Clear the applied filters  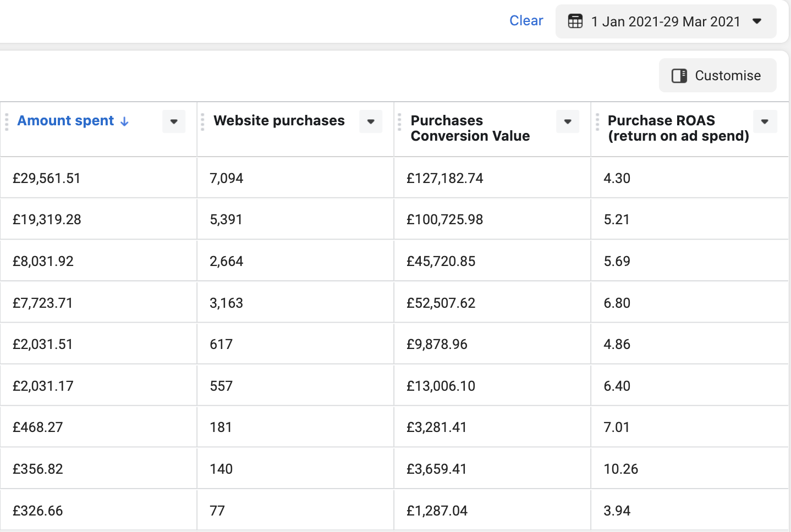tap(526, 21)
